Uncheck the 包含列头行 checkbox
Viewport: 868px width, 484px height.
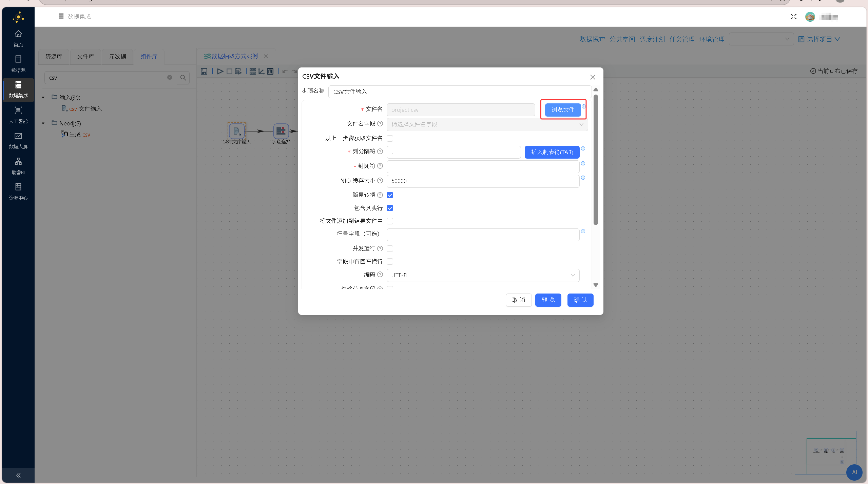coord(390,208)
